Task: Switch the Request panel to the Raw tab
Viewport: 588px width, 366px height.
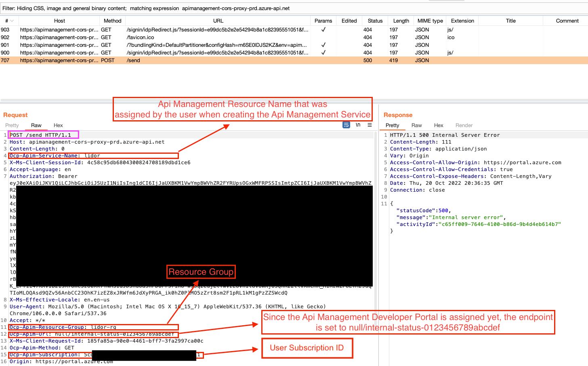Action: [x=36, y=125]
